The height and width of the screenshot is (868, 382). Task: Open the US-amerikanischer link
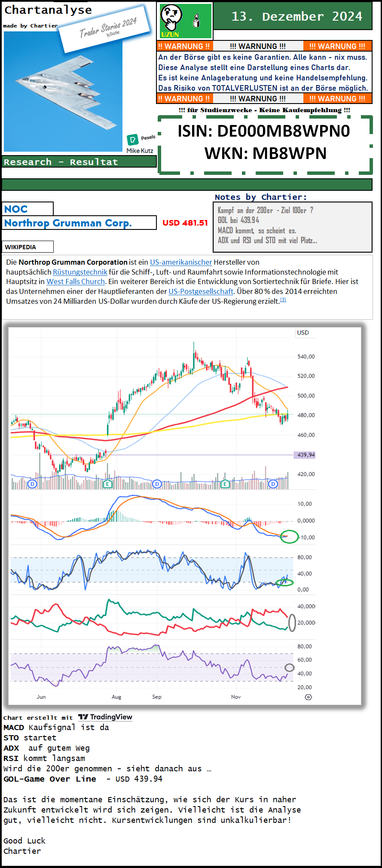click(x=181, y=262)
